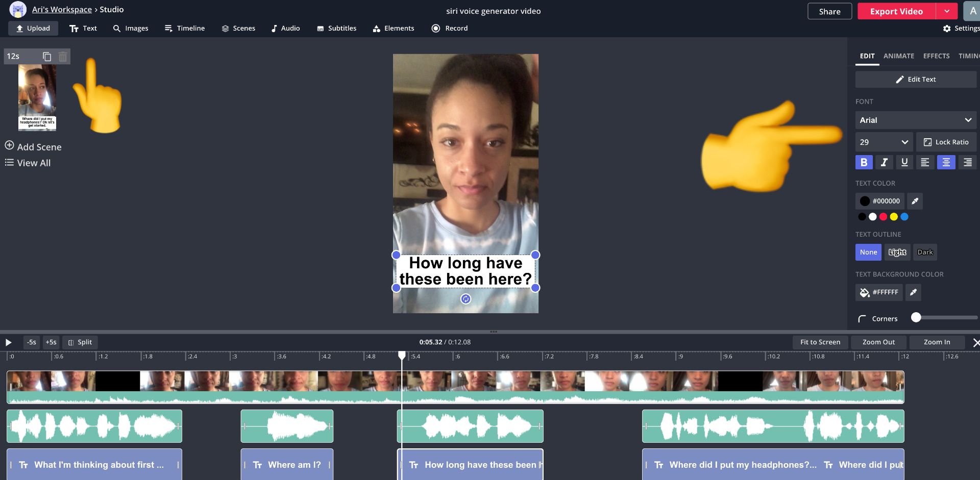Toggle bold text formatting
Image resolution: width=980 pixels, height=480 pixels.
click(864, 162)
